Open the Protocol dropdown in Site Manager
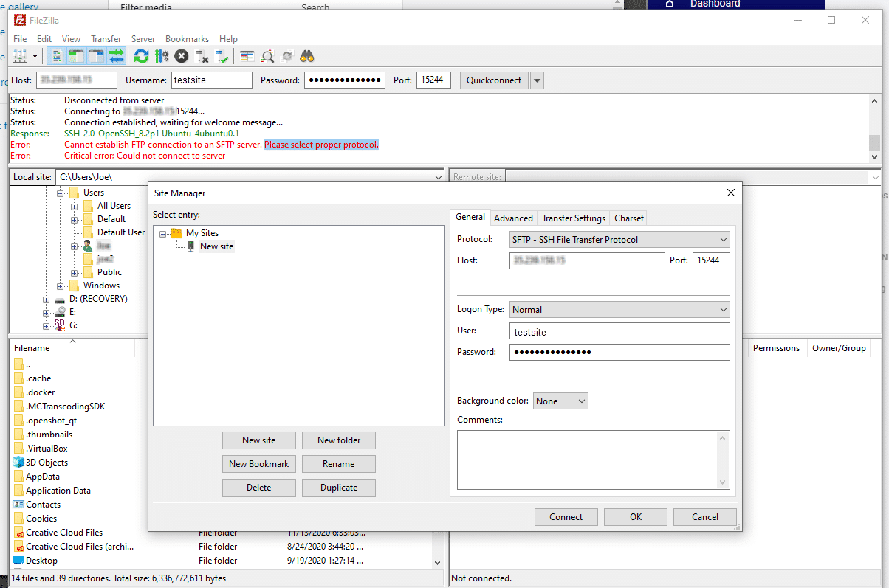This screenshot has width=889, height=588. point(620,239)
